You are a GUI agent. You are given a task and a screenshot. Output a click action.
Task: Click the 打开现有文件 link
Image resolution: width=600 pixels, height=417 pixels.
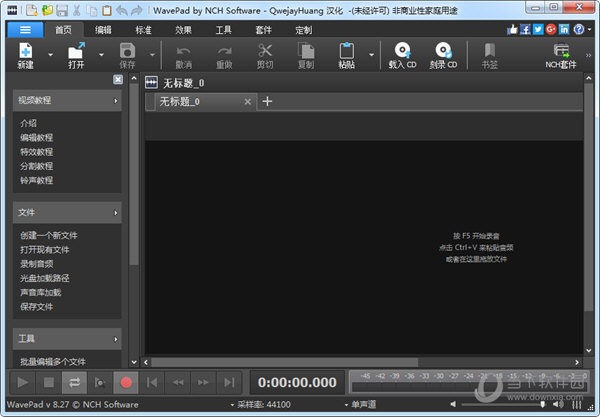click(45, 250)
